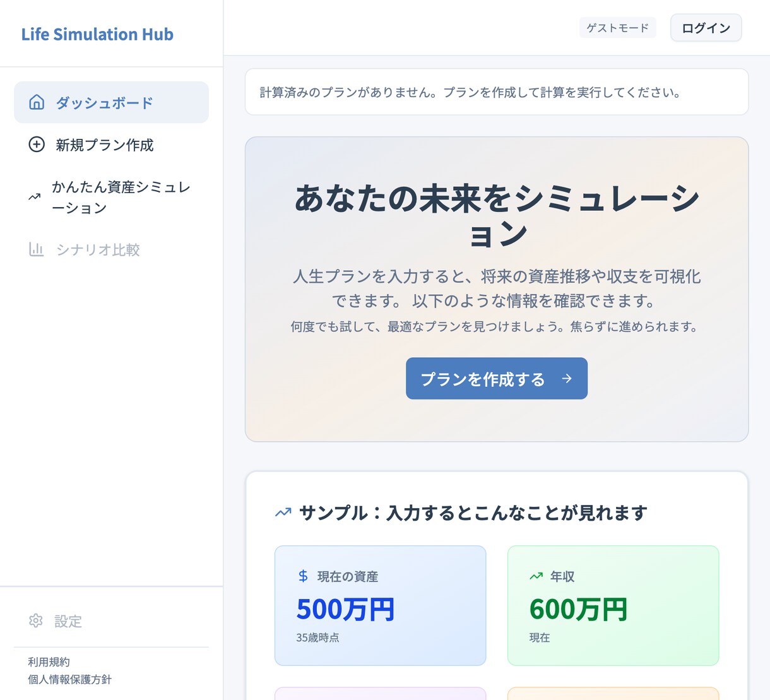Open the 利用規約 link
The height and width of the screenshot is (700, 770).
(x=49, y=661)
